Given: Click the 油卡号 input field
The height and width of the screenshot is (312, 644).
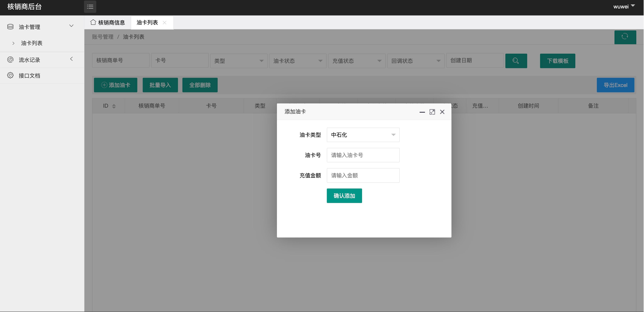Looking at the screenshot, I should [x=363, y=155].
